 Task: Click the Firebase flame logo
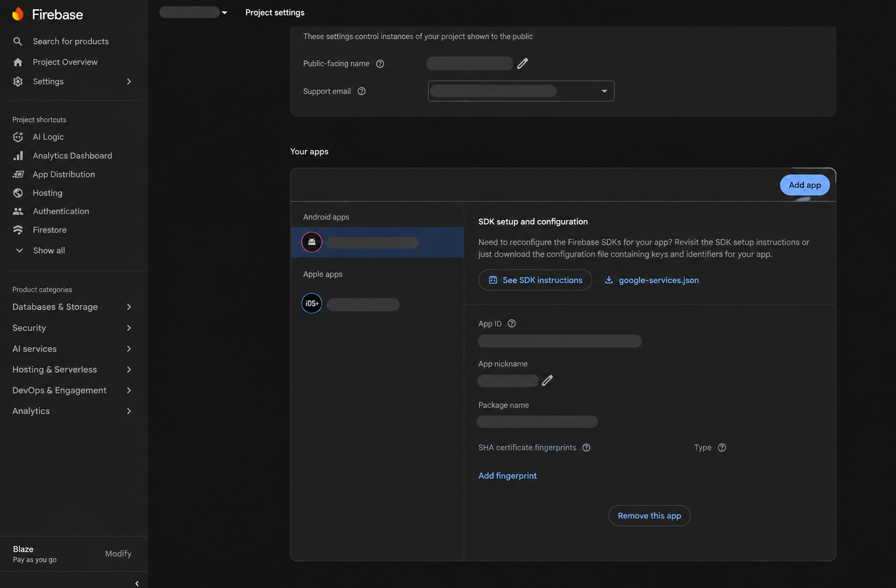tap(18, 14)
